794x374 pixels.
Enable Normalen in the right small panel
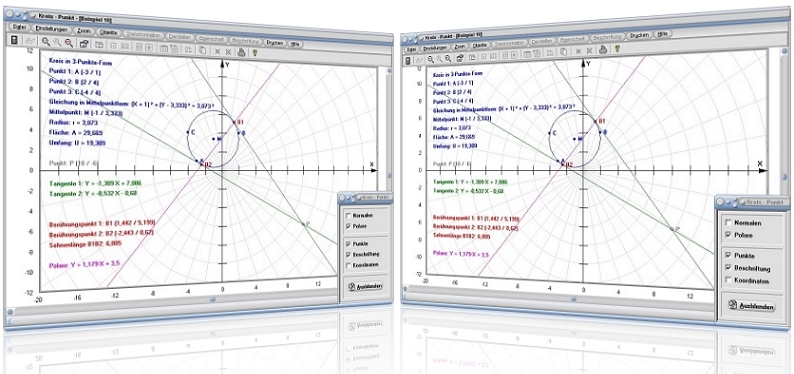(728, 223)
